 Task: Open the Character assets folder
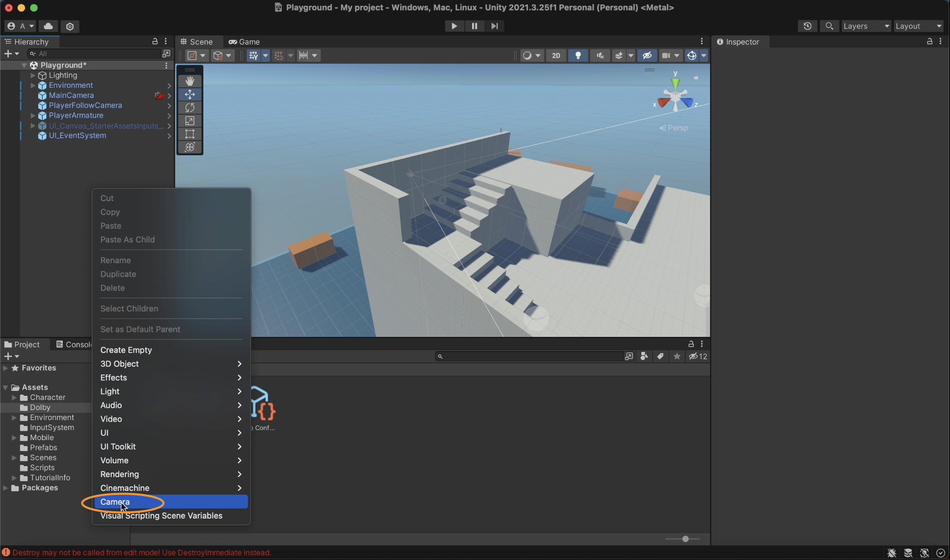click(x=47, y=397)
